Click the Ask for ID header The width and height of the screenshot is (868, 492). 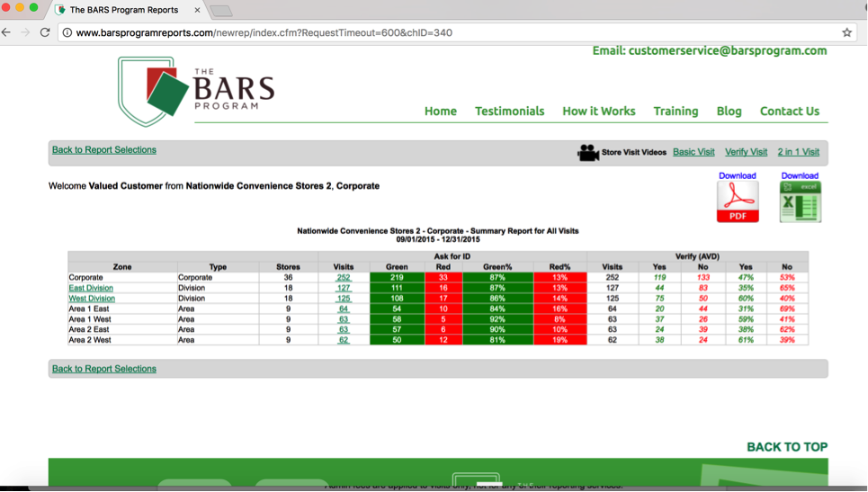coord(452,256)
